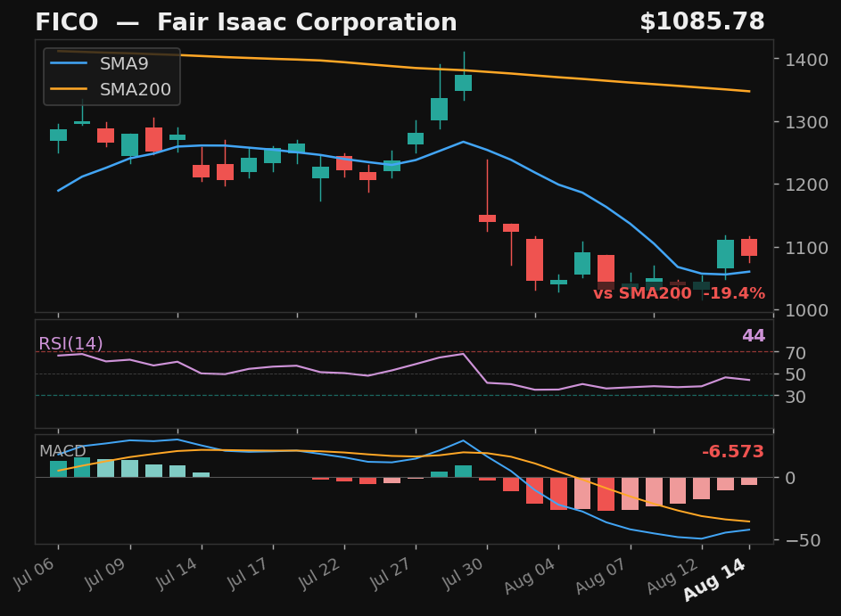841x616 pixels.
Task: Click the Jul 17 date label
Action: [x=248, y=572]
